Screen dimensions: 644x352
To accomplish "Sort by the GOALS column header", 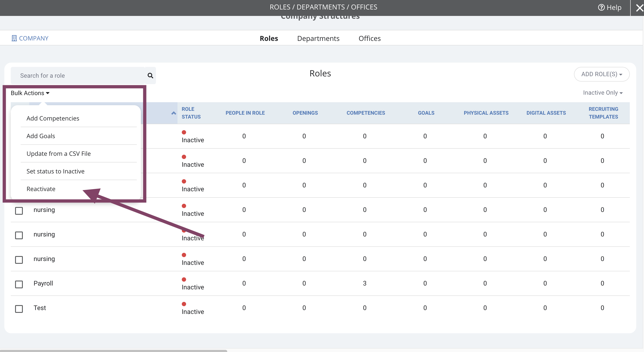I will pyautogui.click(x=426, y=113).
